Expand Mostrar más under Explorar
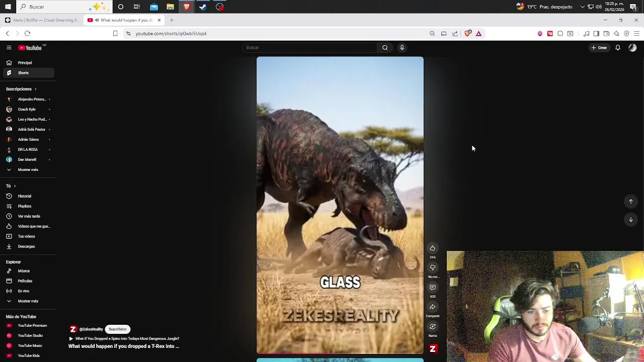The height and width of the screenshot is (362, 644). pyautogui.click(x=28, y=301)
